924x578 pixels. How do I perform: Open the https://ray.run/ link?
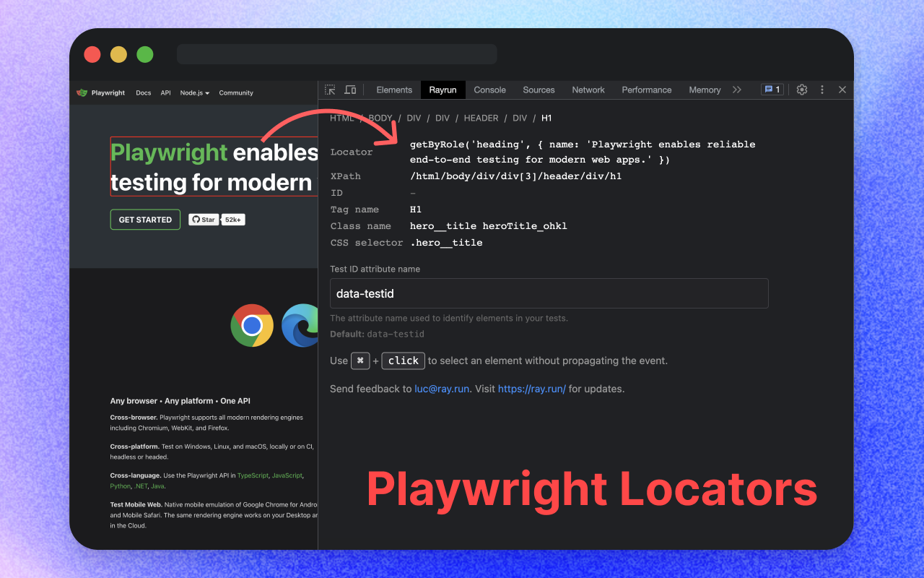[x=532, y=389]
